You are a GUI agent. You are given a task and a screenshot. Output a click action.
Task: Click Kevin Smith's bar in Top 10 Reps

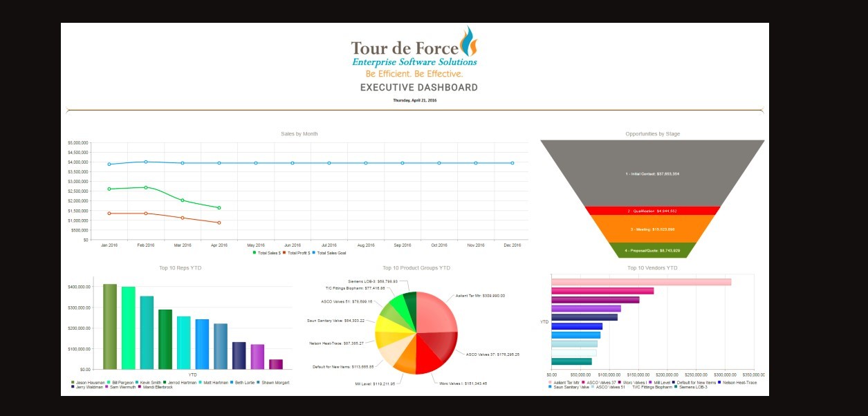[x=147, y=332]
